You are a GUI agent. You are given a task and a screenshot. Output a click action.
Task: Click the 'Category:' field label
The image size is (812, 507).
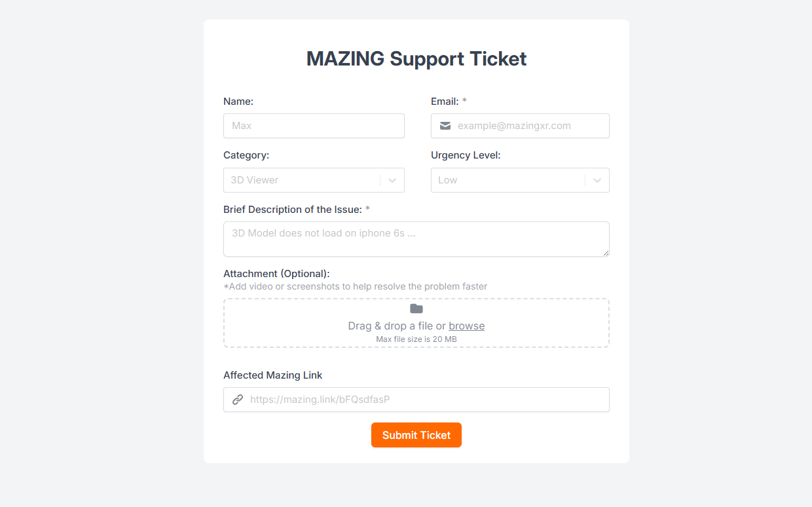tap(246, 155)
